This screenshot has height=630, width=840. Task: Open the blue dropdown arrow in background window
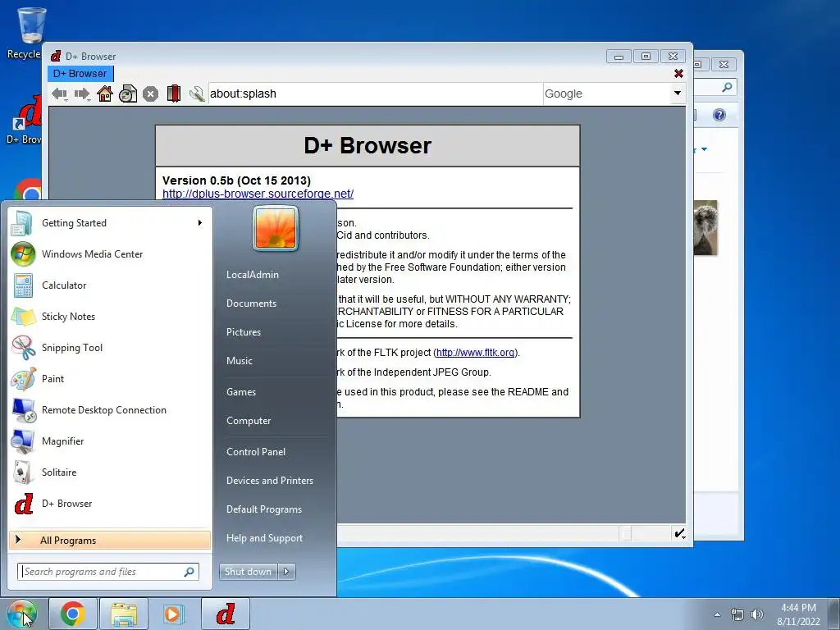point(704,149)
